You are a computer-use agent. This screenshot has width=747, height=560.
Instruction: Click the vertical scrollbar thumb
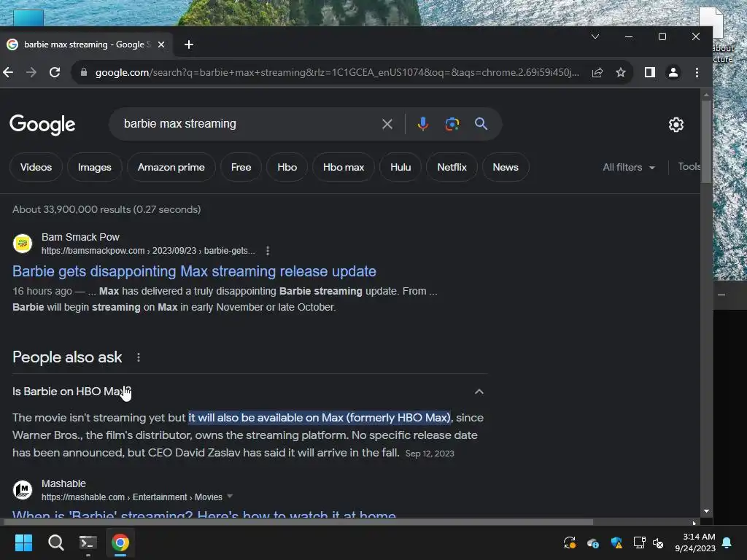point(706,141)
